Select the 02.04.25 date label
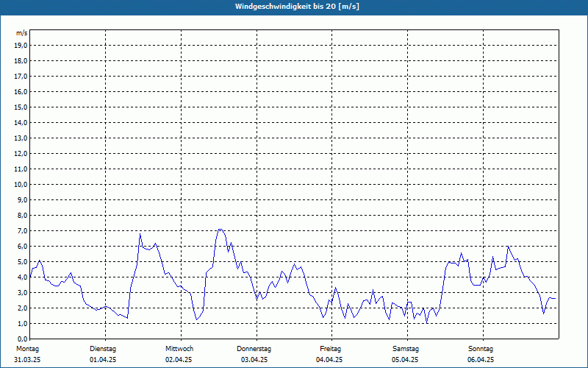This screenshot has height=368, width=588. pyautogui.click(x=179, y=360)
